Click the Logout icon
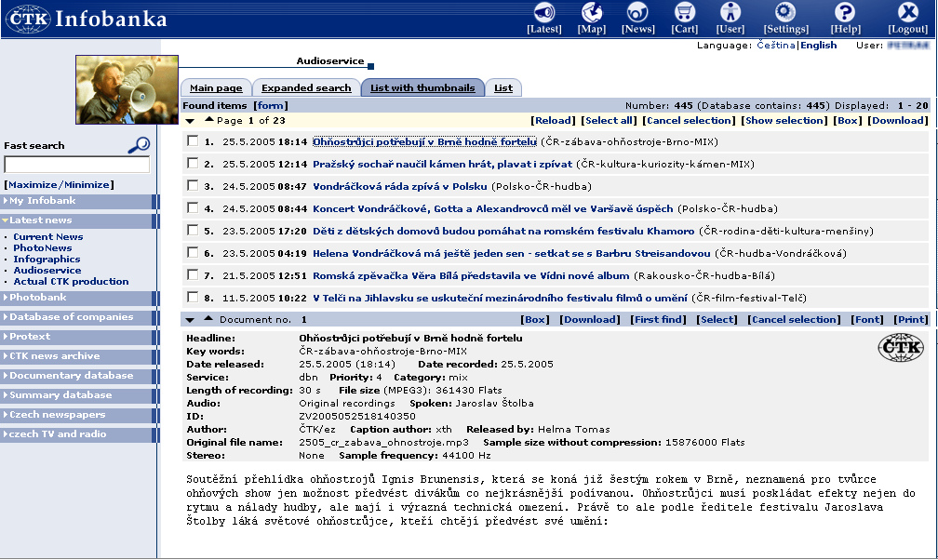The height and width of the screenshot is (560, 938). click(x=907, y=12)
